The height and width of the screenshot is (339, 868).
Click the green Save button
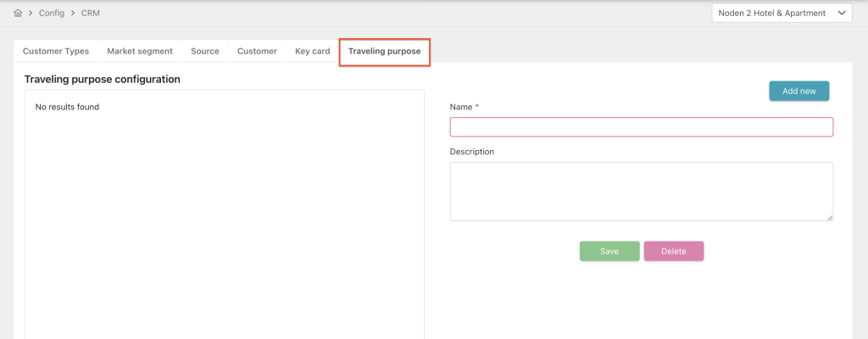coord(609,251)
